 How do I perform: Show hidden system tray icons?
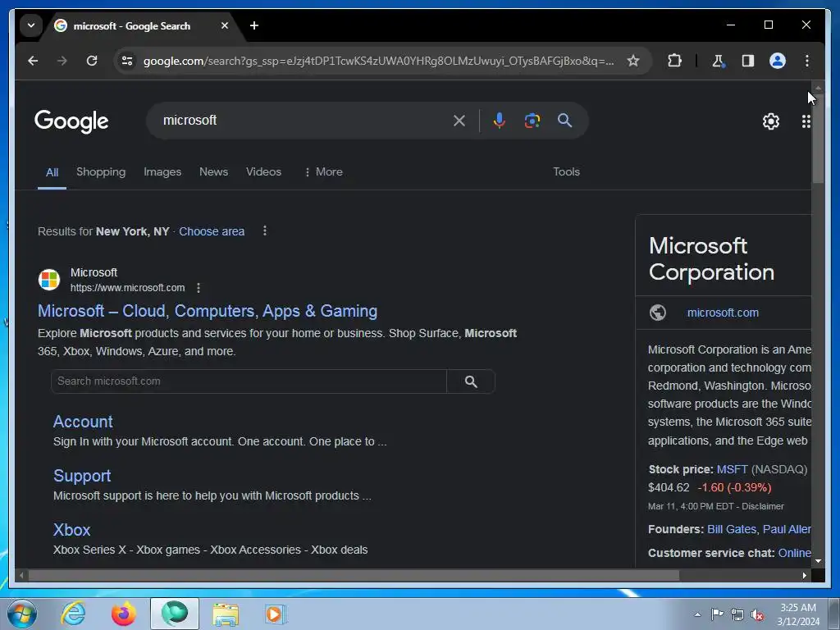[x=697, y=614]
